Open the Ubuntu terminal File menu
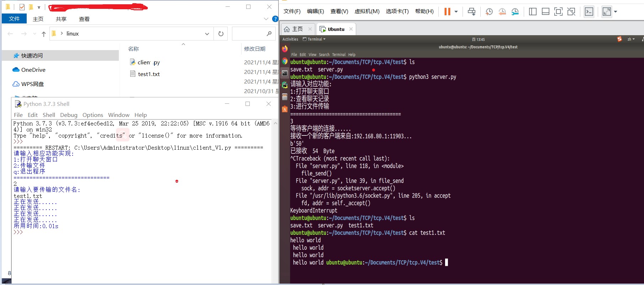 294,55
